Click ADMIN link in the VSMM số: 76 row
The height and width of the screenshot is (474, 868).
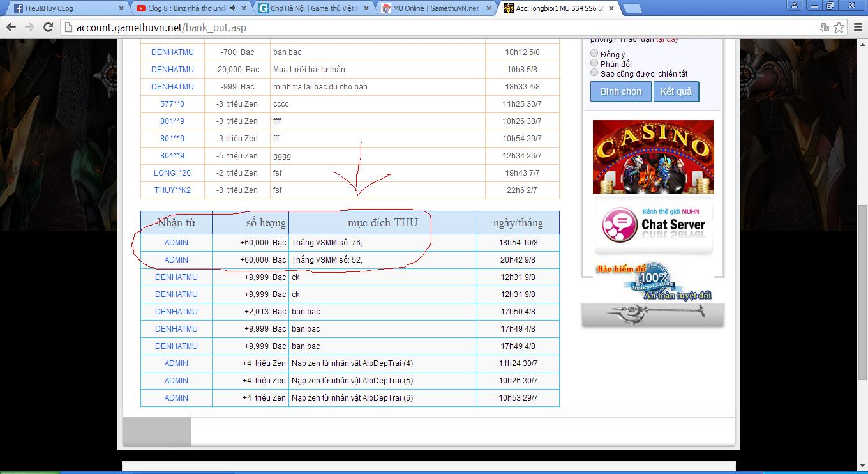pos(176,242)
